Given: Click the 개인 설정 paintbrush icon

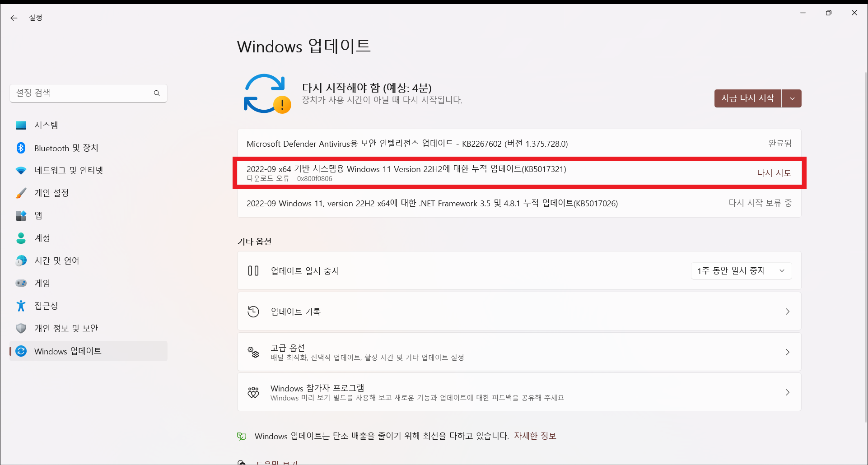Looking at the screenshot, I should pyautogui.click(x=21, y=193).
